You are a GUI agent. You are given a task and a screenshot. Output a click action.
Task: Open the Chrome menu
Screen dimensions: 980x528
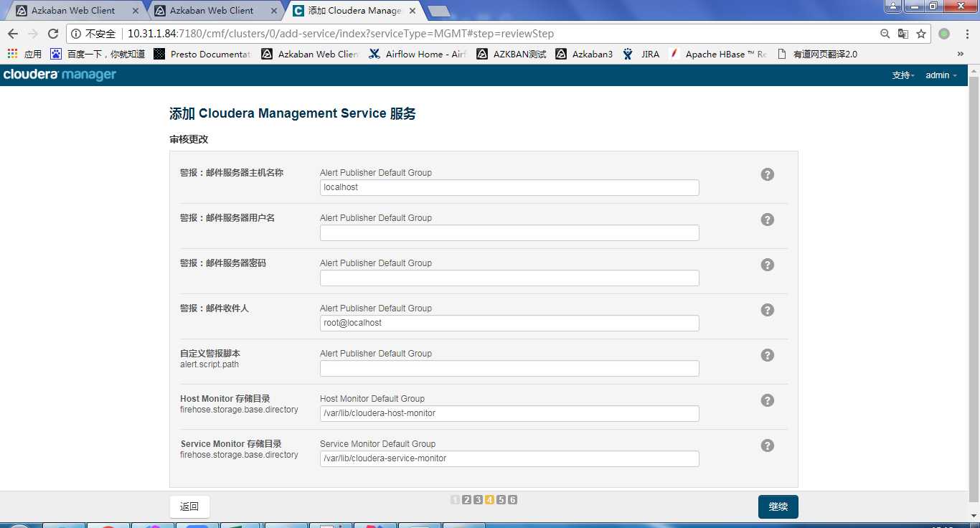pos(966,34)
